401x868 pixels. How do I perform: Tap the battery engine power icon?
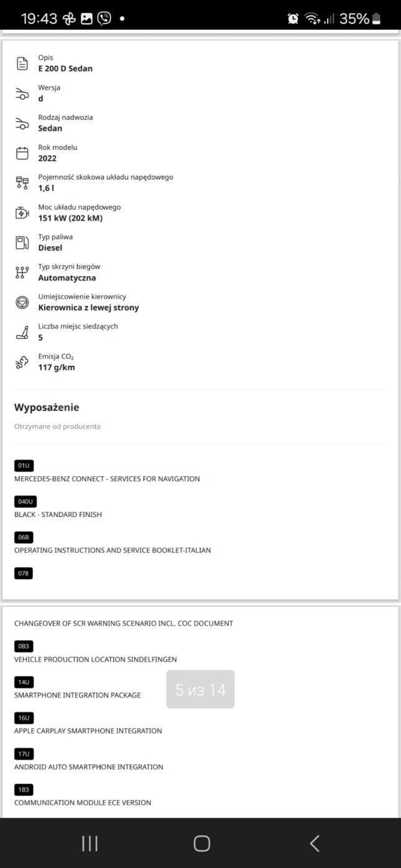22,213
